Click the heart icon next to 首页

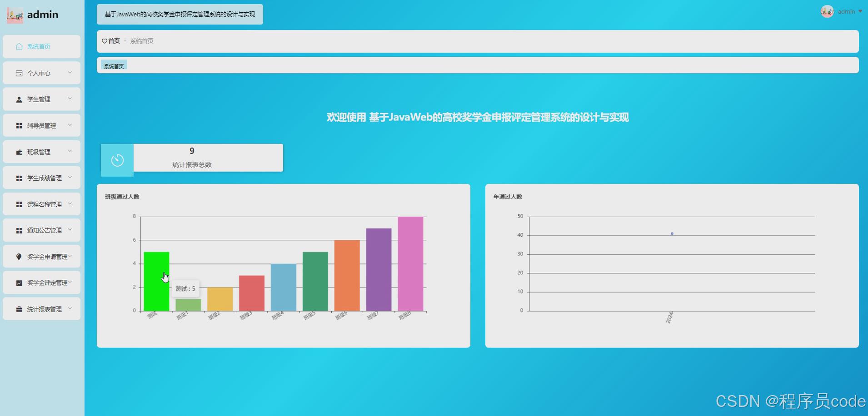coord(105,41)
